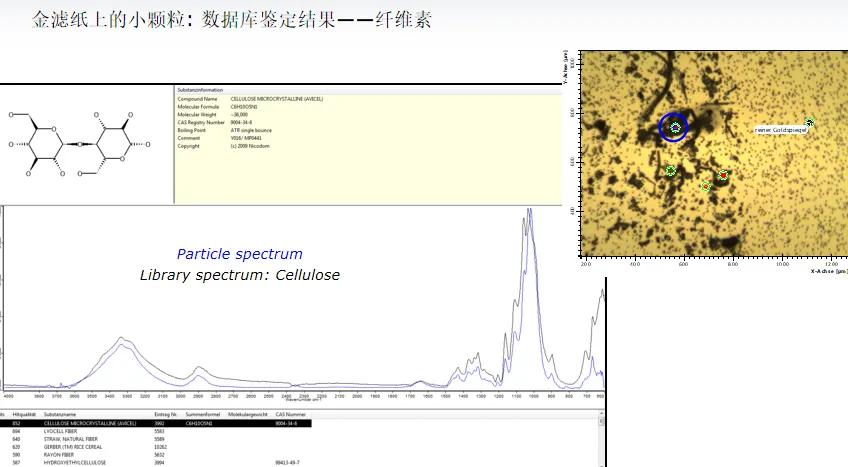The image size is (848, 467).
Task: Click the red measurement marker in microscope image
Action: tap(724, 175)
